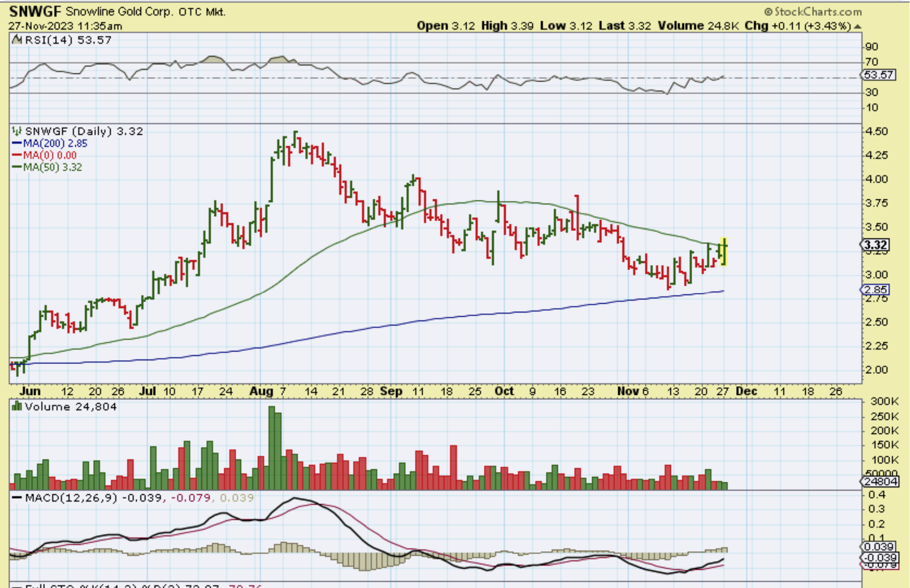
Task: Click the tallest green volume bar in August
Action: (x=272, y=447)
